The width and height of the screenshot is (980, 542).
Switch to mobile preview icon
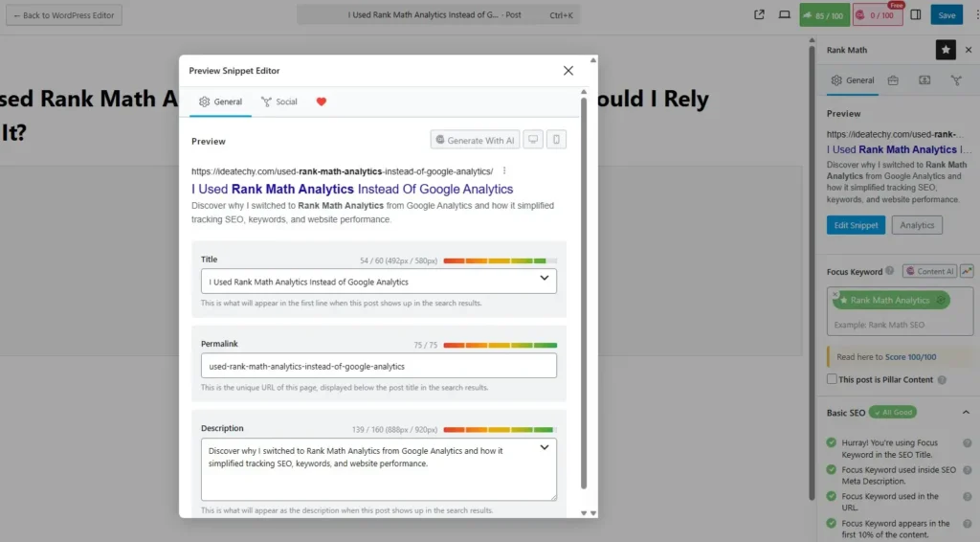[x=556, y=140]
